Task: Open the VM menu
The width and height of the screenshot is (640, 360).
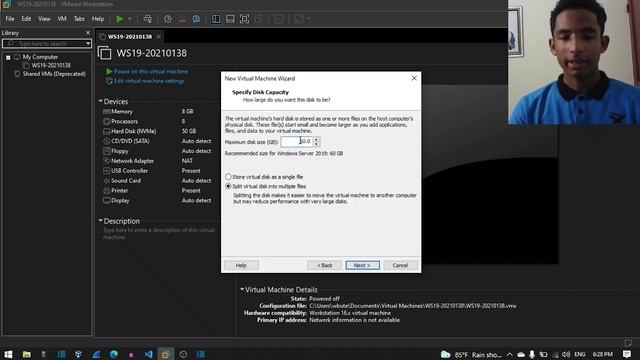Action: [x=62, y=19]
